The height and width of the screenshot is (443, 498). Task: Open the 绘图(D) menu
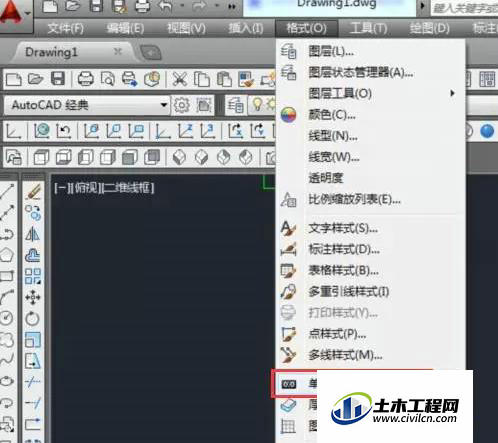pos(429,28)
